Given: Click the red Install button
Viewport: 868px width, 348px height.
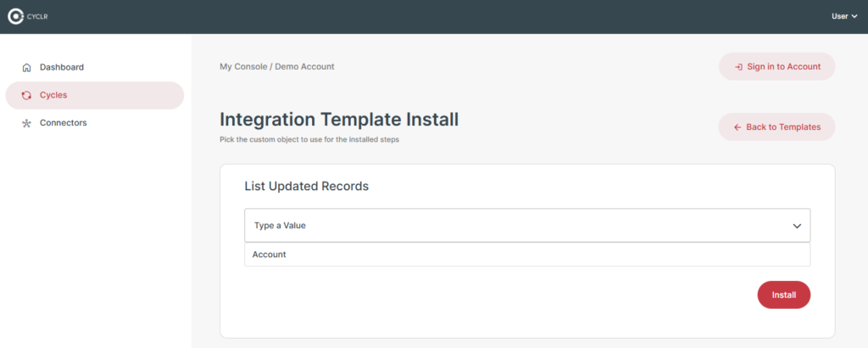Looking at the screenshot, I should [784, 295].
